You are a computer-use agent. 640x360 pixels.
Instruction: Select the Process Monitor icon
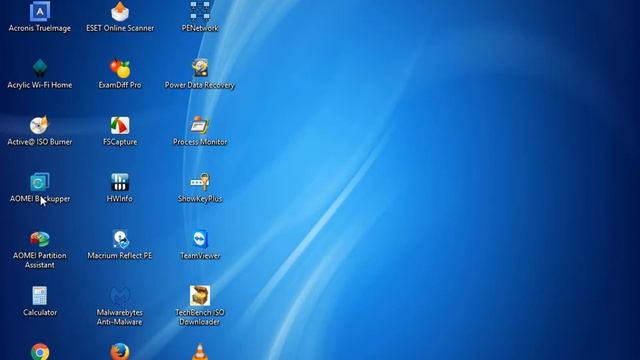200,125
